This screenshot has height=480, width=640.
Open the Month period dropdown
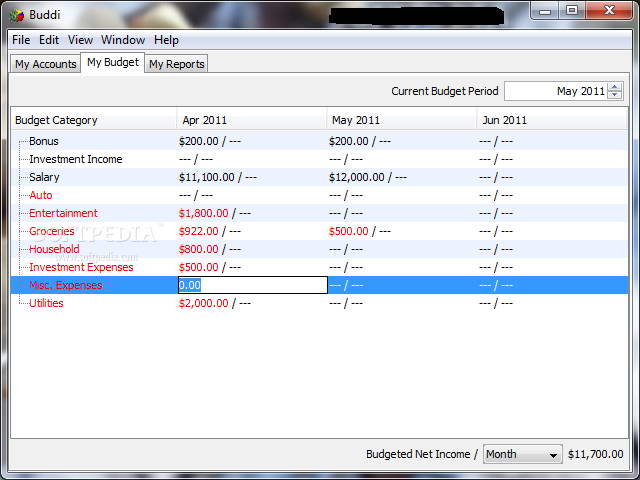pyautogui.click(x=522, y=454)
